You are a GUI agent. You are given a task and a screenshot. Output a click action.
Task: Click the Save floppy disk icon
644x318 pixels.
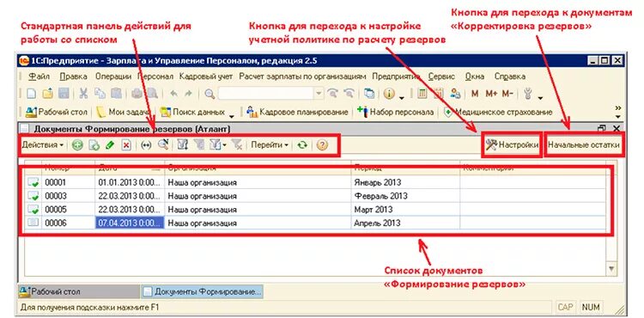(64, 94)
